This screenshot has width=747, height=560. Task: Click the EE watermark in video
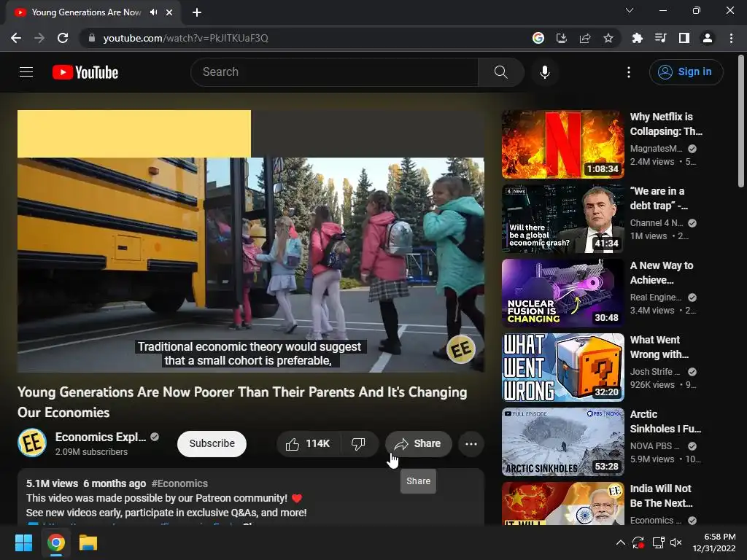[461, 350]
